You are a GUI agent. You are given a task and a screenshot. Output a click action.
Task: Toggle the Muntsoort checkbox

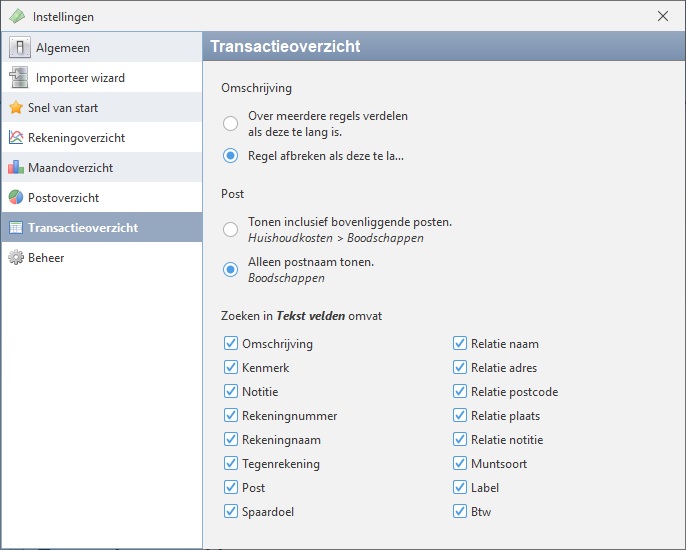(x=460, y=464)
